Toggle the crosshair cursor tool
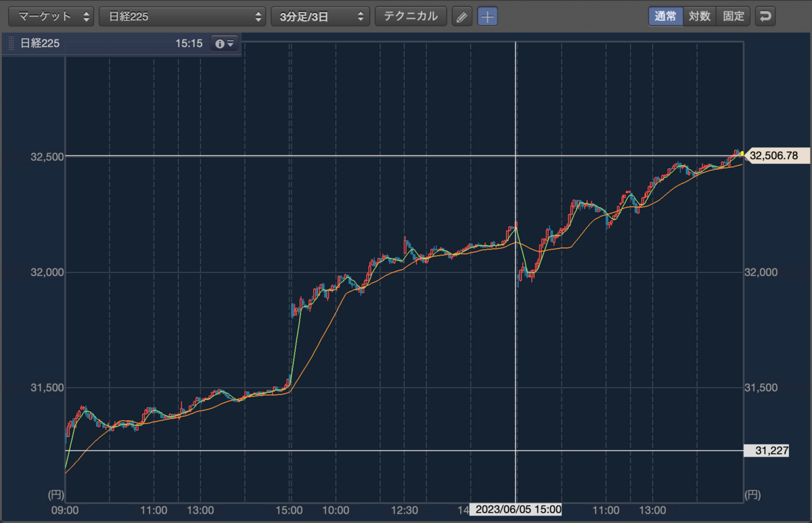This screenshot has width=812, height=523. point(488,16)
